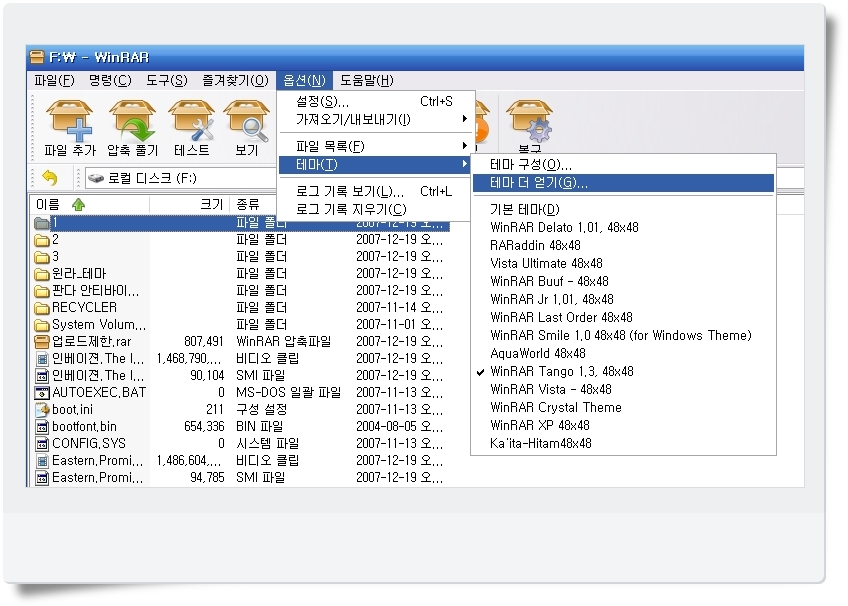Choose 테마 더 얻기(G)... in theme submenu

point(623,183)
